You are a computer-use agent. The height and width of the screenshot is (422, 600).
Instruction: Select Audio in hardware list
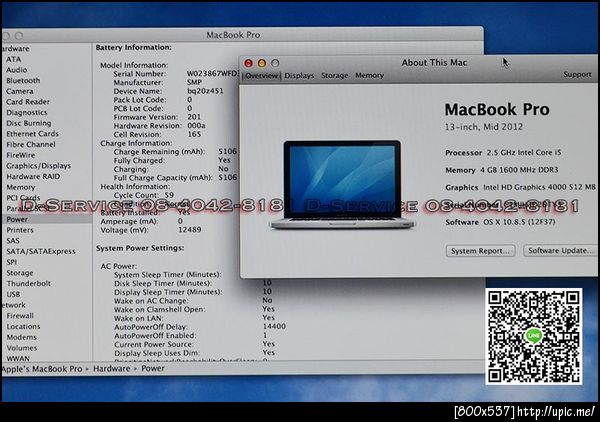coord(16,70)
